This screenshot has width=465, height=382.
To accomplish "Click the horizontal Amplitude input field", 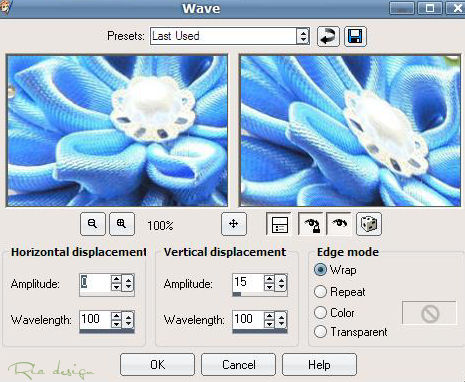I will pyautogui.click(x=95, y=283).
